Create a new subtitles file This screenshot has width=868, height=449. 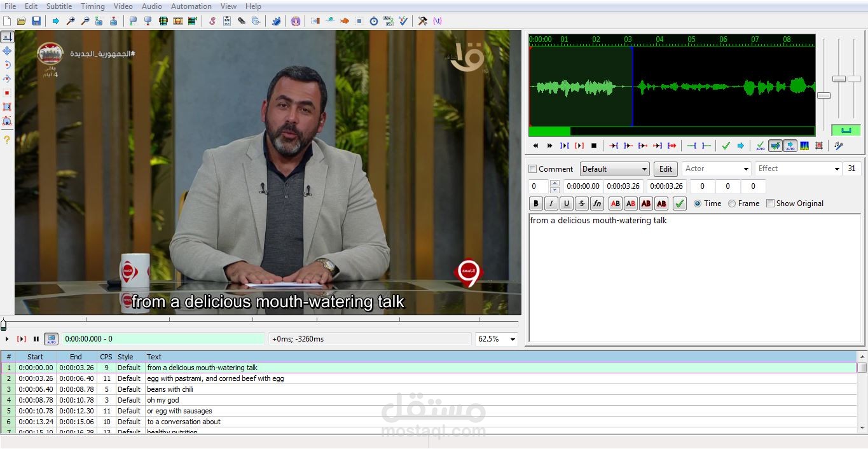click(x=7, y=21)
